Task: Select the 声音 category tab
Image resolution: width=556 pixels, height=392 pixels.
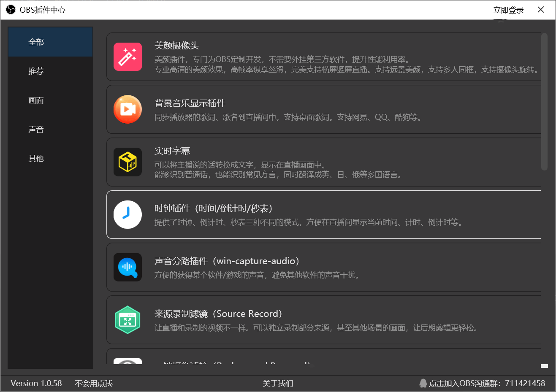Action: tap(36, 129)
